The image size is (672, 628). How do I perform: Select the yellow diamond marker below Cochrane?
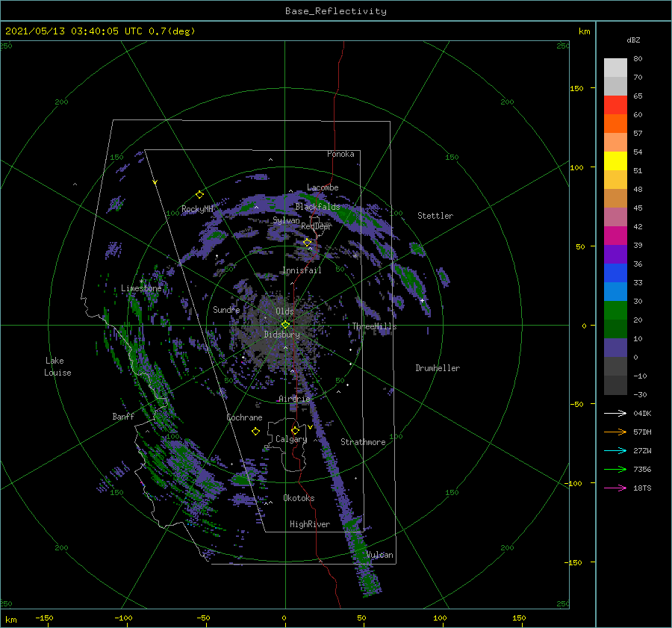(x=255, y=432)
